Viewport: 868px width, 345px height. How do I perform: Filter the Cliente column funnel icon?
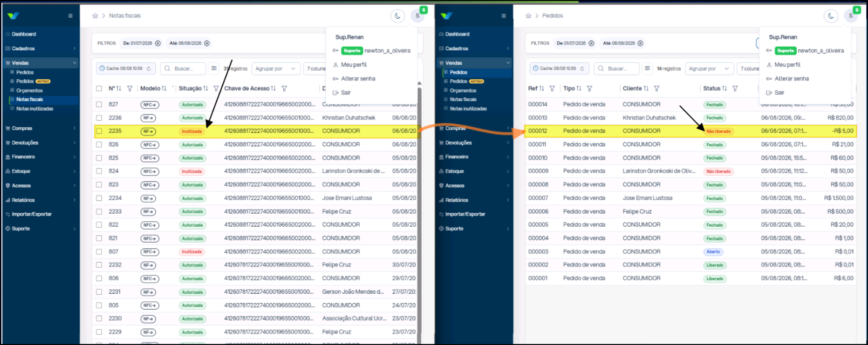[x=656, y=88]
